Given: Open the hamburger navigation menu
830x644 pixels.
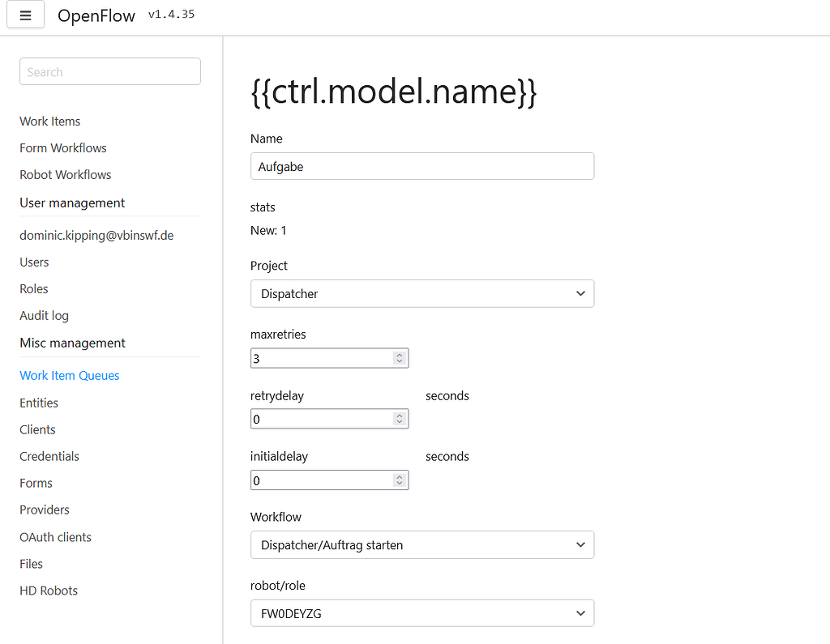Looking at the screenshot, I should pos(25,15).
